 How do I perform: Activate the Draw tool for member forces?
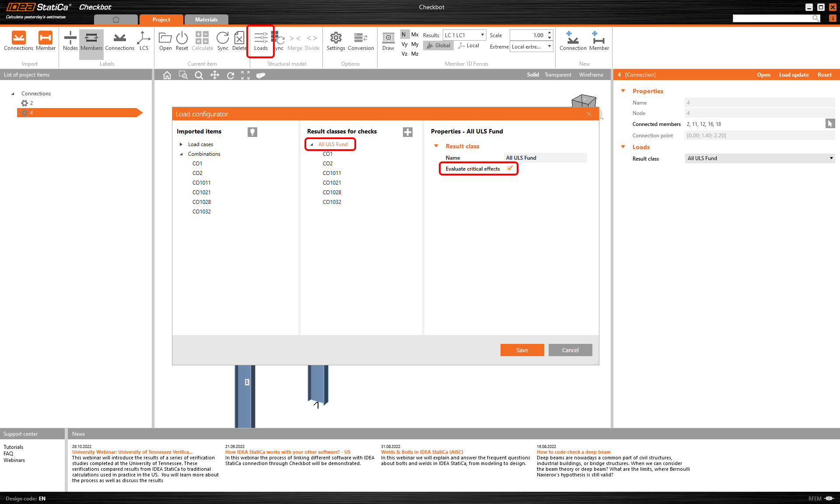coord(388,41)
